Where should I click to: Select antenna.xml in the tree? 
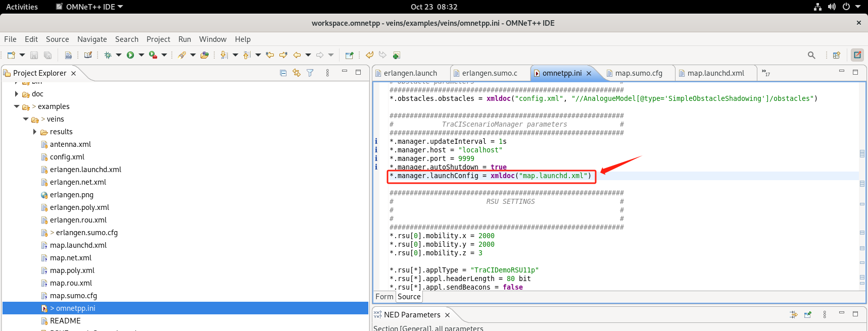(70, 144)
